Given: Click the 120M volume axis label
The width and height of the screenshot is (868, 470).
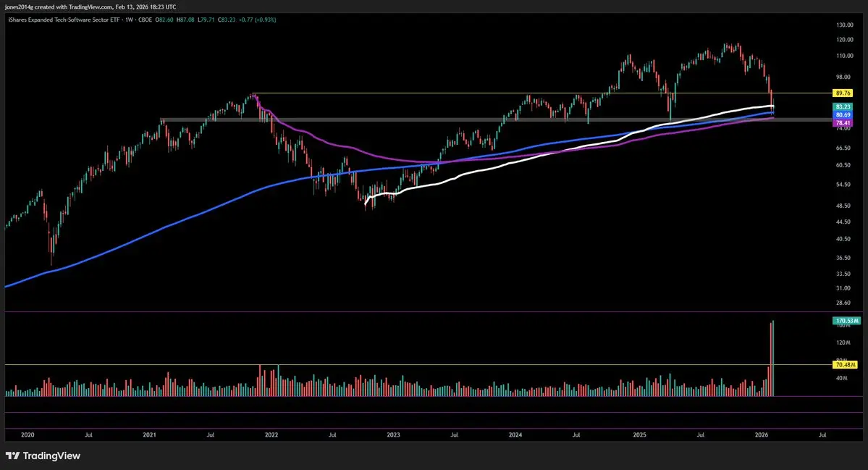Looking at the screenshot, I should click(x=842, y=343).
